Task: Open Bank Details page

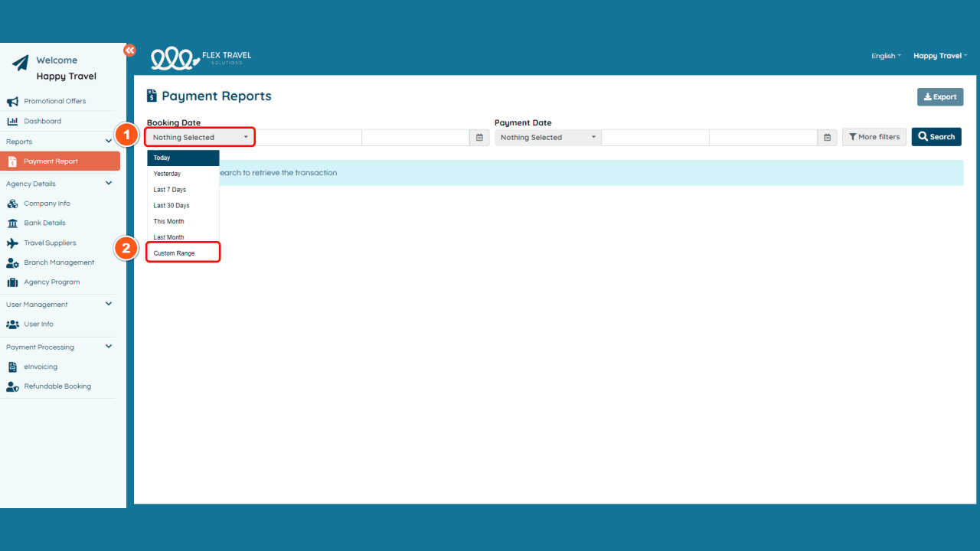Action: coord(44,223)
